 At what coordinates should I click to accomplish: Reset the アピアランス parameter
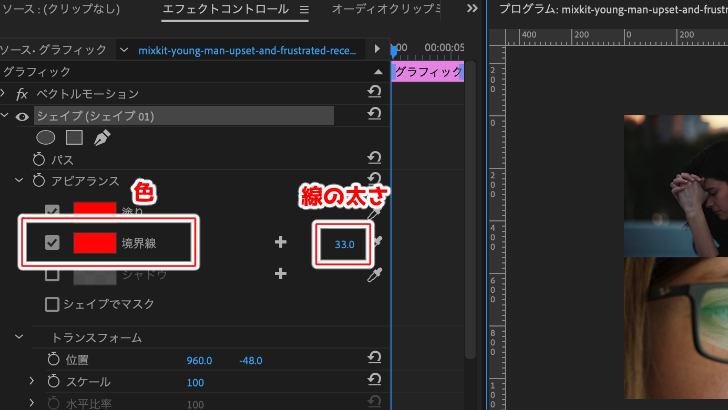coord(374,178)
